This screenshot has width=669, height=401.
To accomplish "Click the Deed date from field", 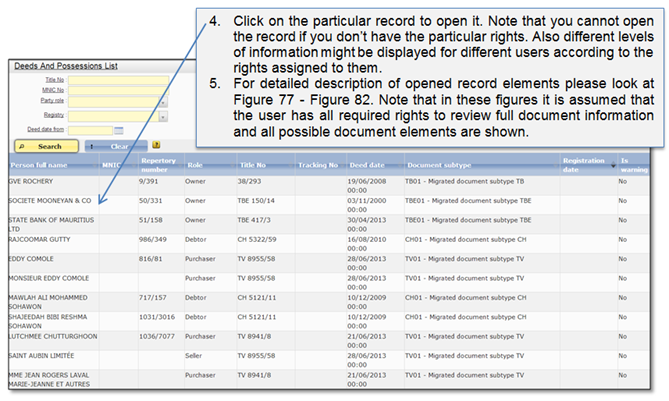I will 89,129.
